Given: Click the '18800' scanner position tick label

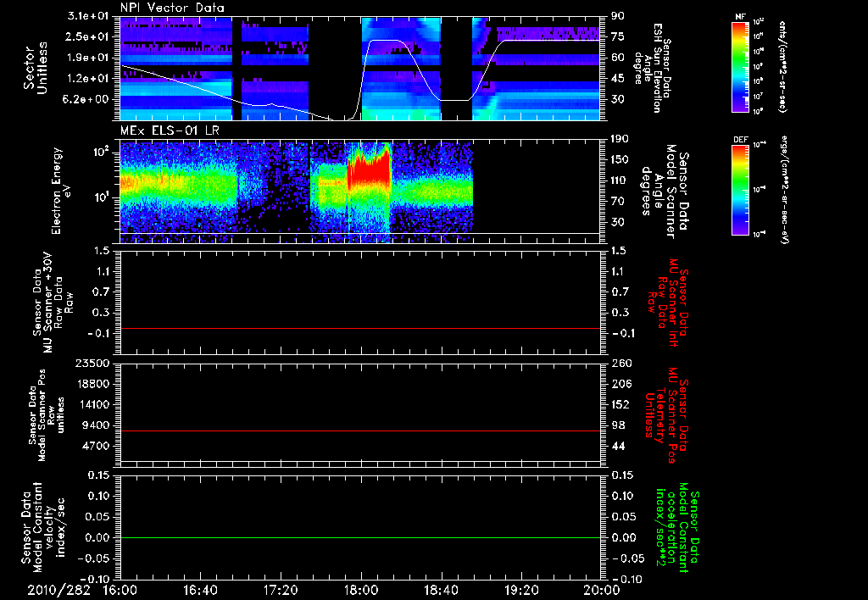Looking at the screenshot, I should click(x=92, y=384).
